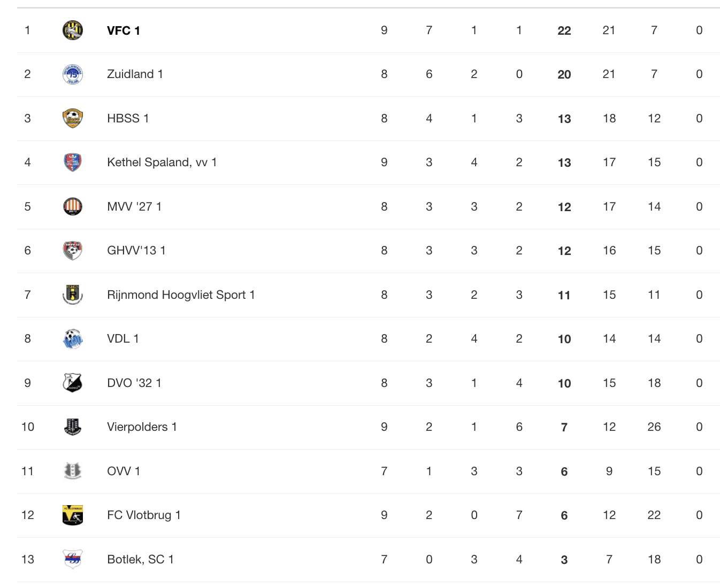The image size is (720, 588).
Task: Open the OVV 1 team link
Action: (124, 471)
